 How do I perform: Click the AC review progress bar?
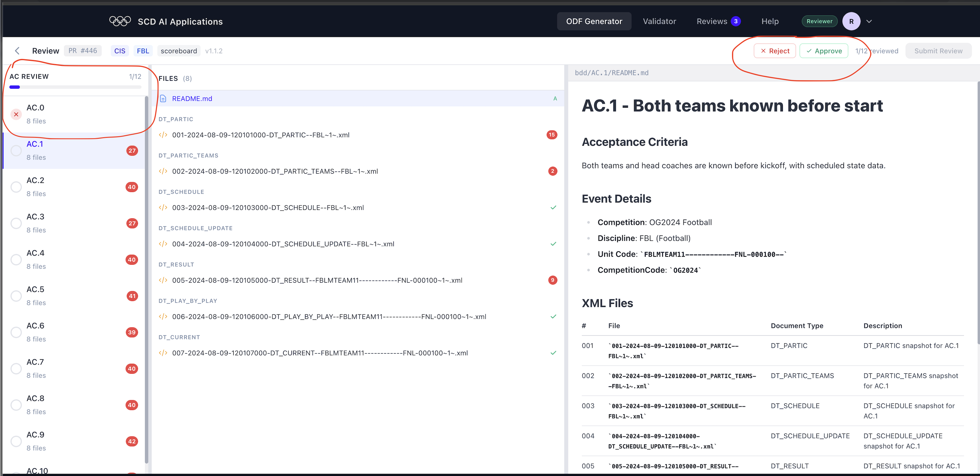coord(75,87)
